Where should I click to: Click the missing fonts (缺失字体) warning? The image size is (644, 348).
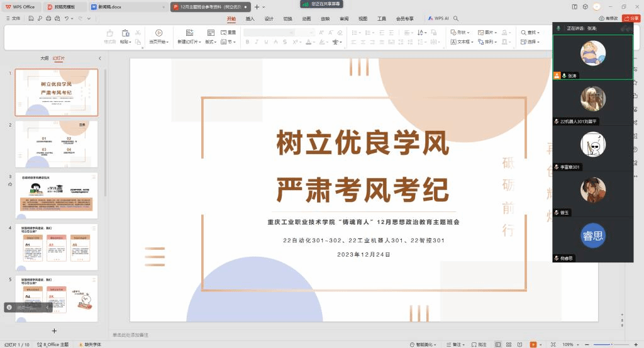point(90,344)
